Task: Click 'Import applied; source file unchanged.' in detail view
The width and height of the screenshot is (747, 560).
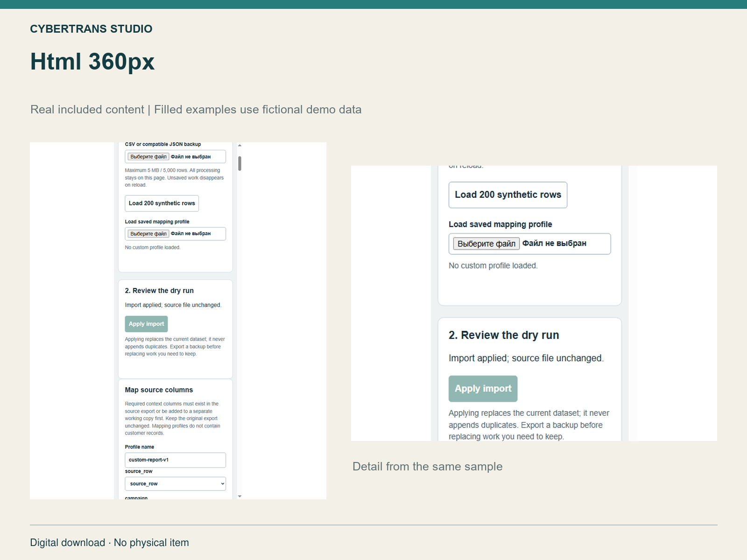Action: coord(526,358)
